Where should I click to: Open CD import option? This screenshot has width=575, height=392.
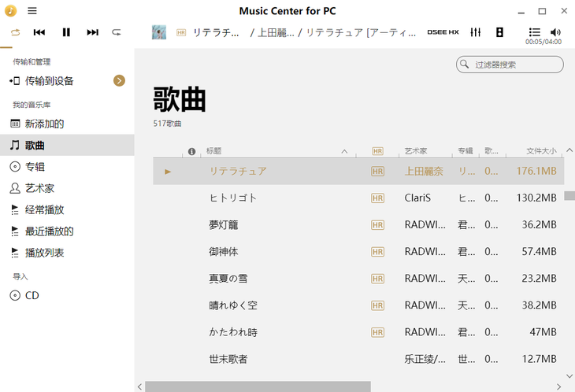pos(67,295)
